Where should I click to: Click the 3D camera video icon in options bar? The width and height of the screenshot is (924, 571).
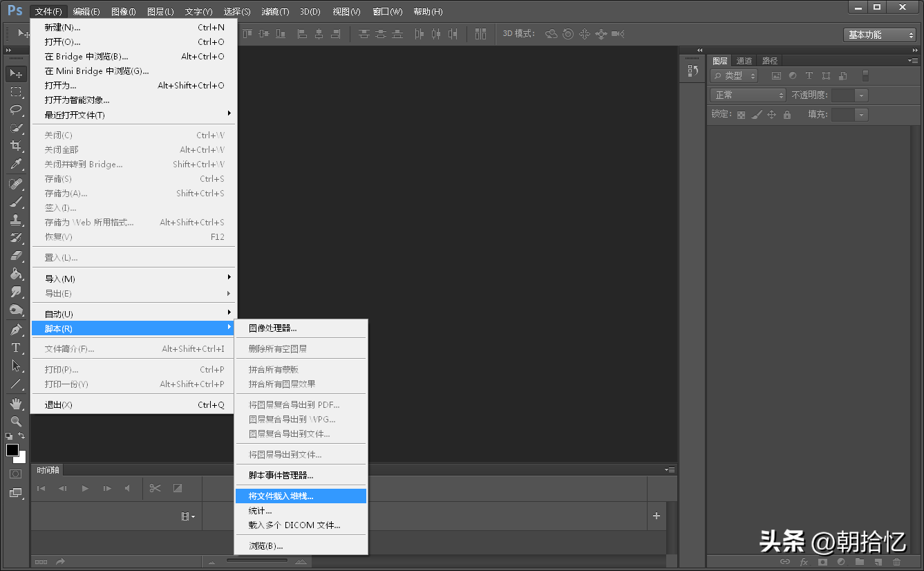(618, 34)
